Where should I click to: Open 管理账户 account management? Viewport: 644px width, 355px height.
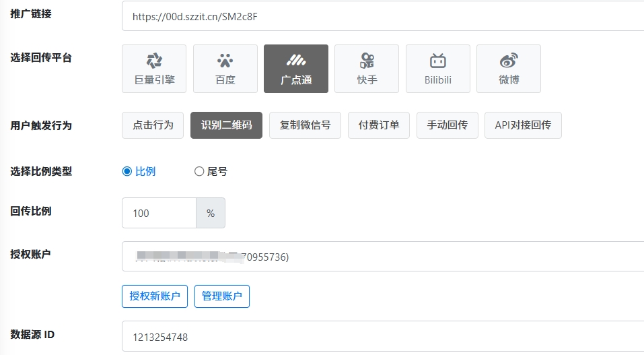pos(222,296)
